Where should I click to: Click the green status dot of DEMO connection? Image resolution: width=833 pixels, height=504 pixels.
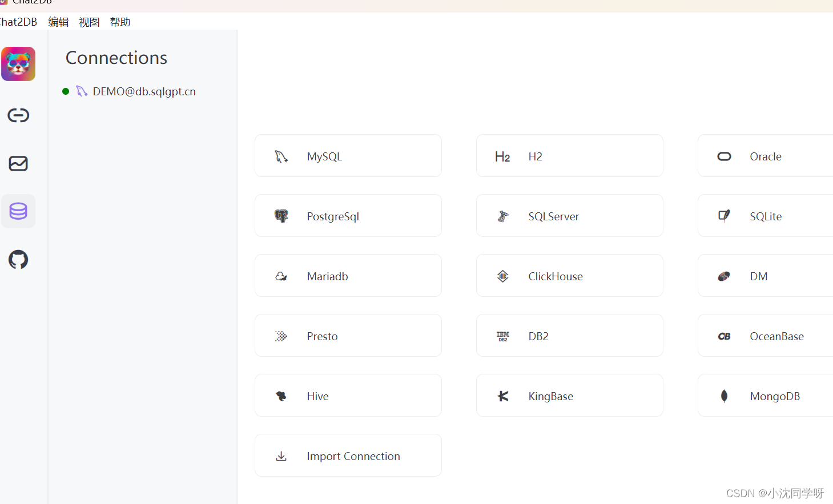tap(66, 91)
